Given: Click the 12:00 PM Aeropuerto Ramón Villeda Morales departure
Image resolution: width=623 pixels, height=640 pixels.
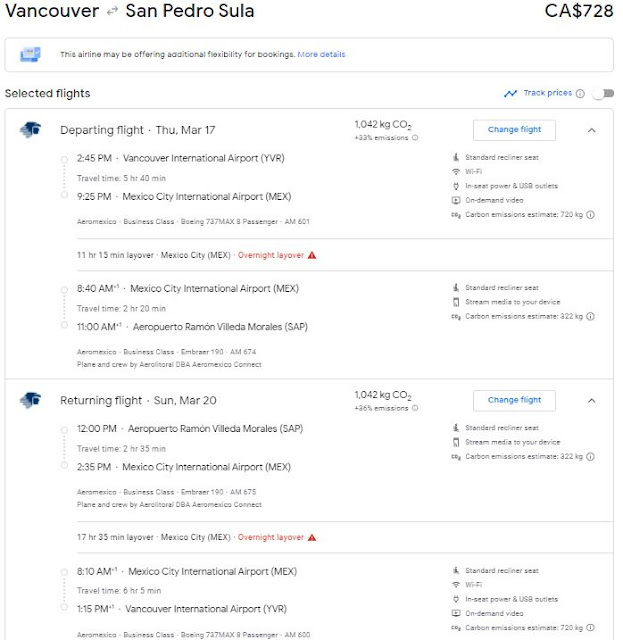Looking at the screenshot, I should pyautogui.click(x=190, y=429).
